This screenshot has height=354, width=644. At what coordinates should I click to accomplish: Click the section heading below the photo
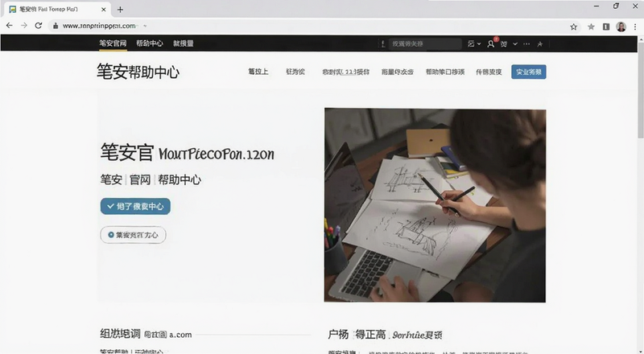(385, 335)
